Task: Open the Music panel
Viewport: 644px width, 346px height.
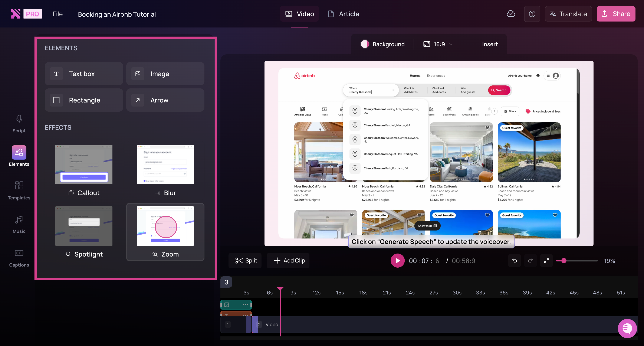Action: pos(19,224)
